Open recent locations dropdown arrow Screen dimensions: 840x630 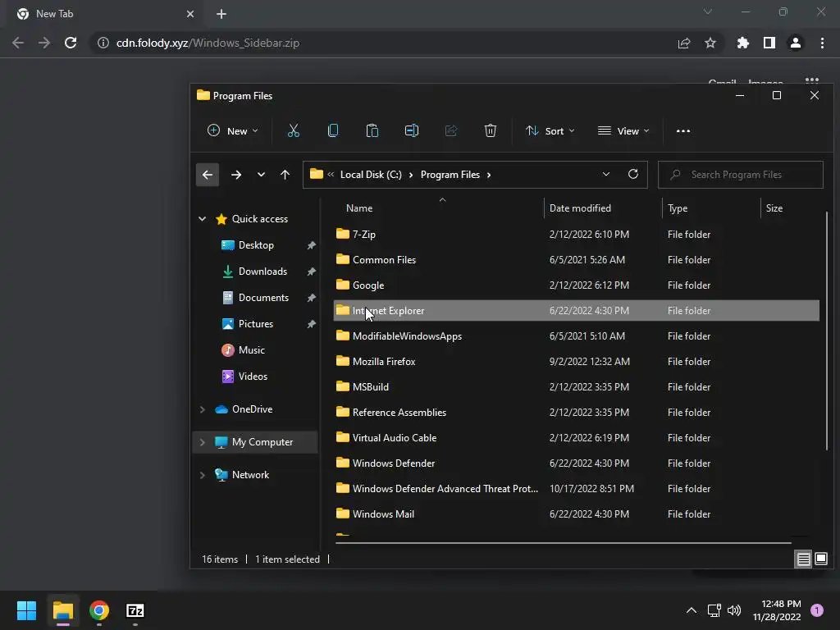tap(261, 175)
